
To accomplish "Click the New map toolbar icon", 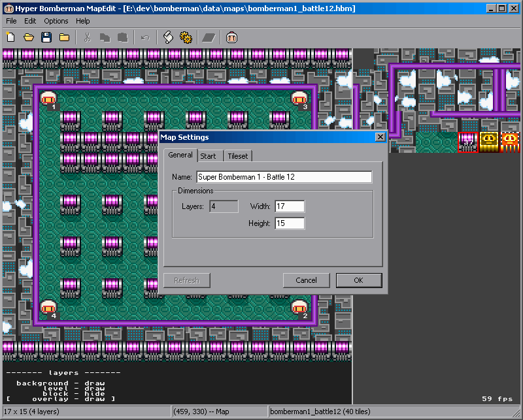I will 10,38.
